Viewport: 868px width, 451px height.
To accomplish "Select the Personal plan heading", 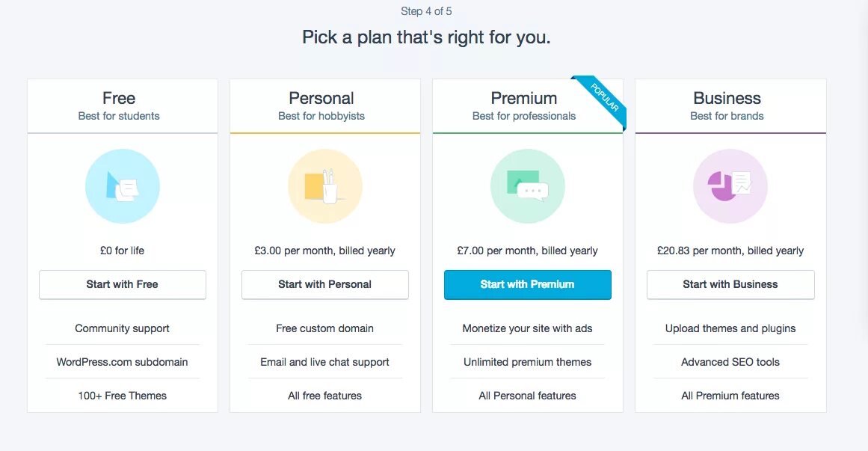I will coord(321,98).
